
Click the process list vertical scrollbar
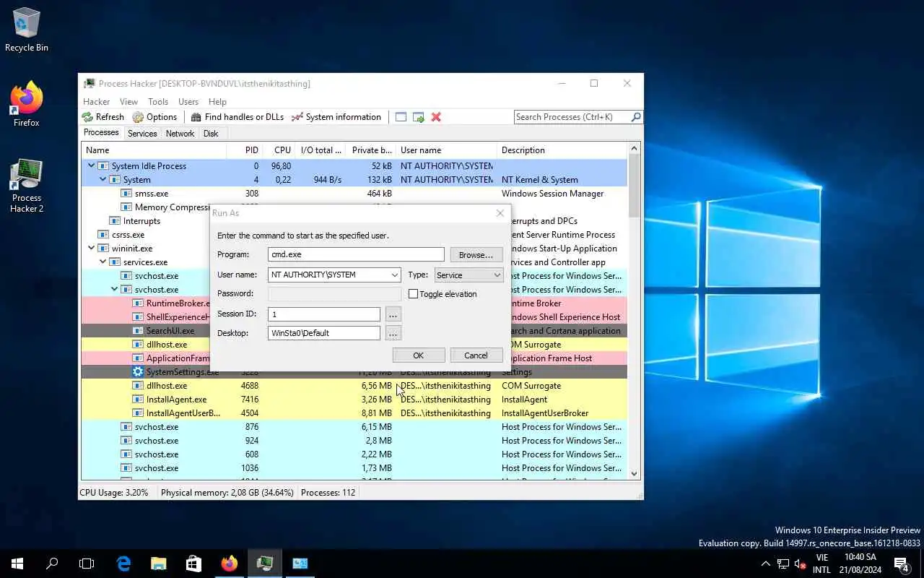[x=635, y=311]
